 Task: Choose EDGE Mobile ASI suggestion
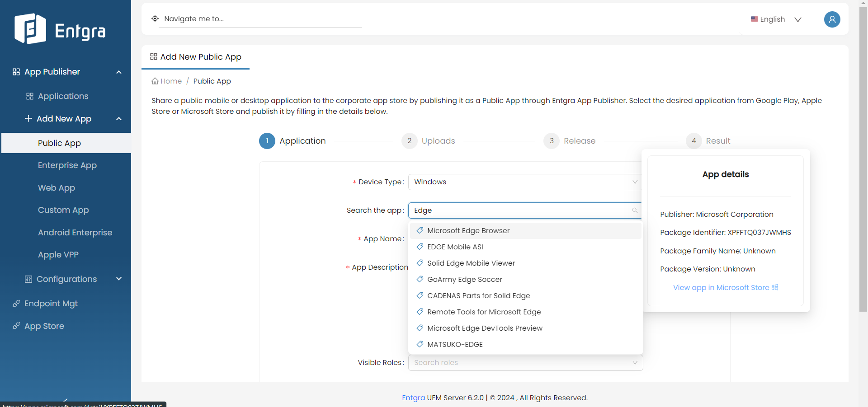coord(526,247)
